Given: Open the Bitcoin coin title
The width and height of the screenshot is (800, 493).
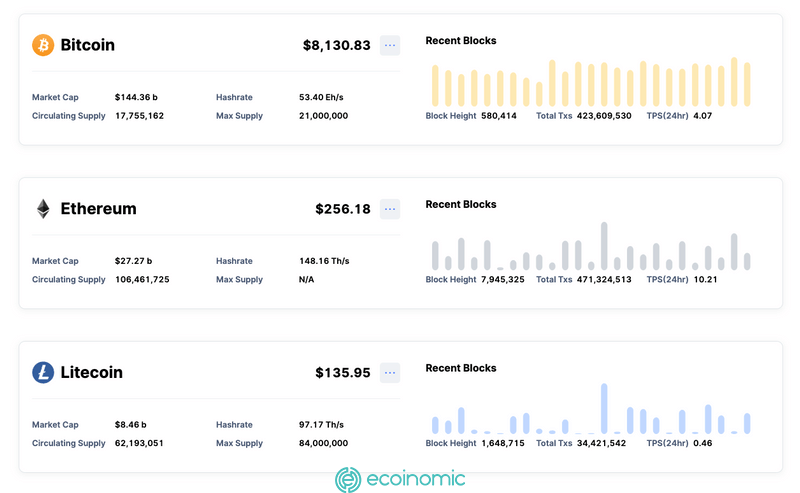Looking at the screenshot, I should [x=88, y=45].
